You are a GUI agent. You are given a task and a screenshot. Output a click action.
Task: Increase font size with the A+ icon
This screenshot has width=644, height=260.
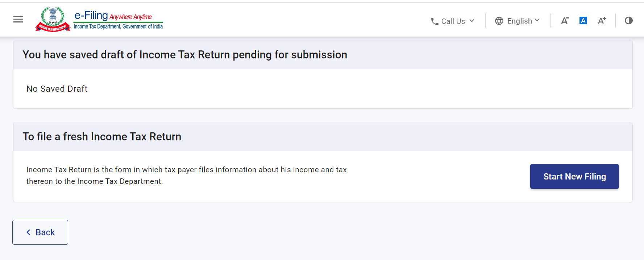tap(602, 21)
